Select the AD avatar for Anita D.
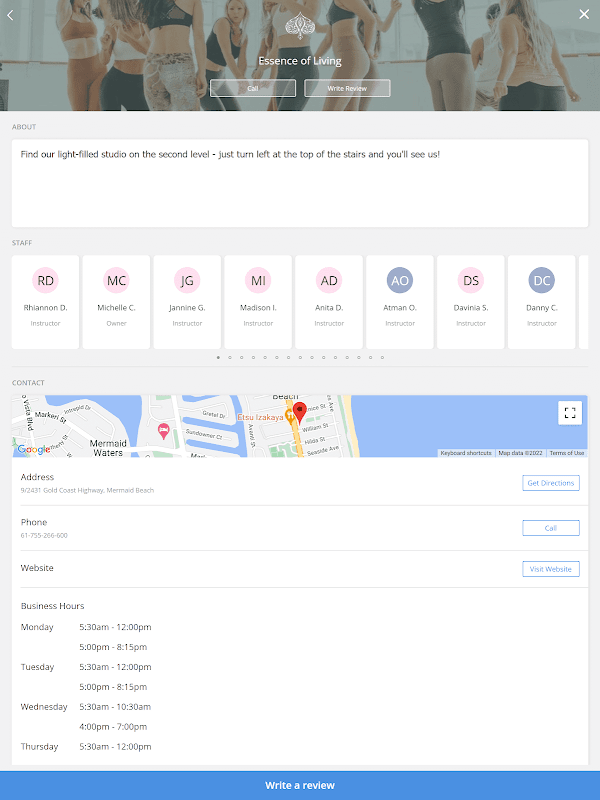 329,280
